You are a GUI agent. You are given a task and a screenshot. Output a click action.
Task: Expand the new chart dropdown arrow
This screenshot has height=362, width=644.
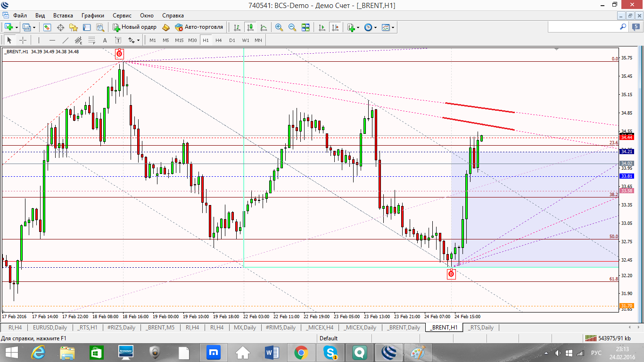(x=16, y=27)
